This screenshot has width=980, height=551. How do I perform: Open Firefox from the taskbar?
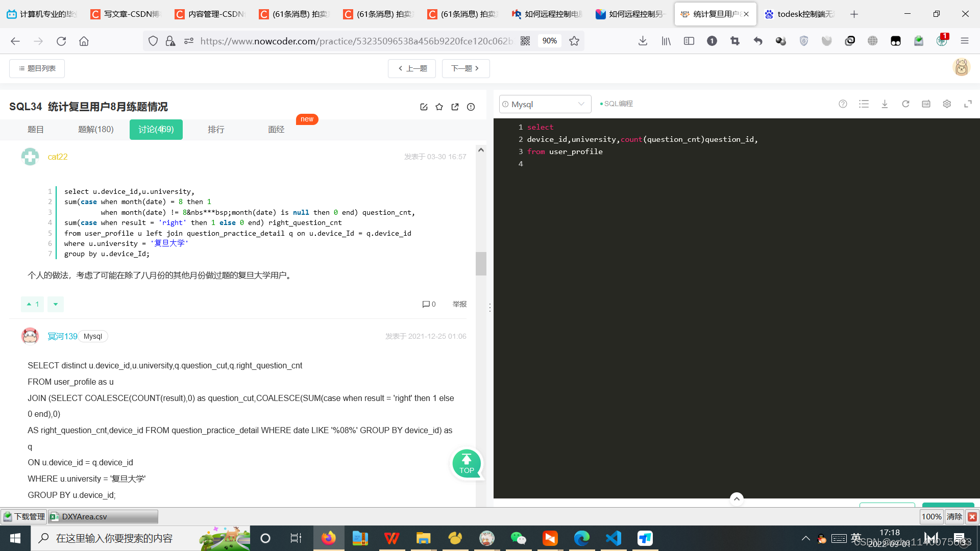tap(328, 538)
